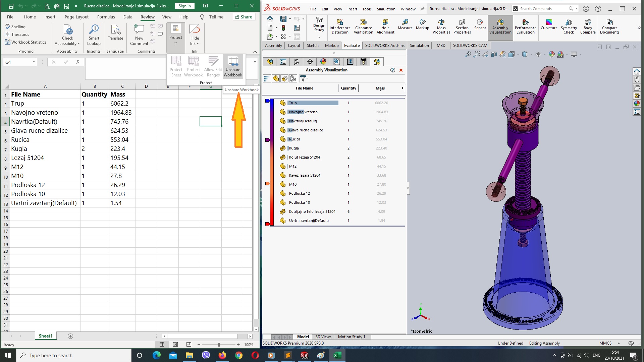Screen dimensions: 644x362
Task: Toggle Section View icon in viewport toolbar
Action: [494, 54]
